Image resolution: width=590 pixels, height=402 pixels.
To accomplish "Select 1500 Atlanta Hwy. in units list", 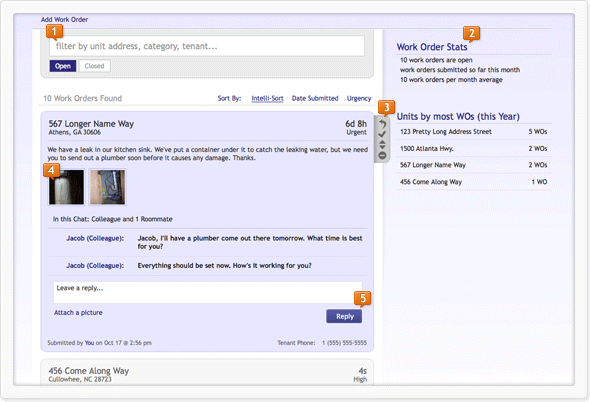I will 473,148.
